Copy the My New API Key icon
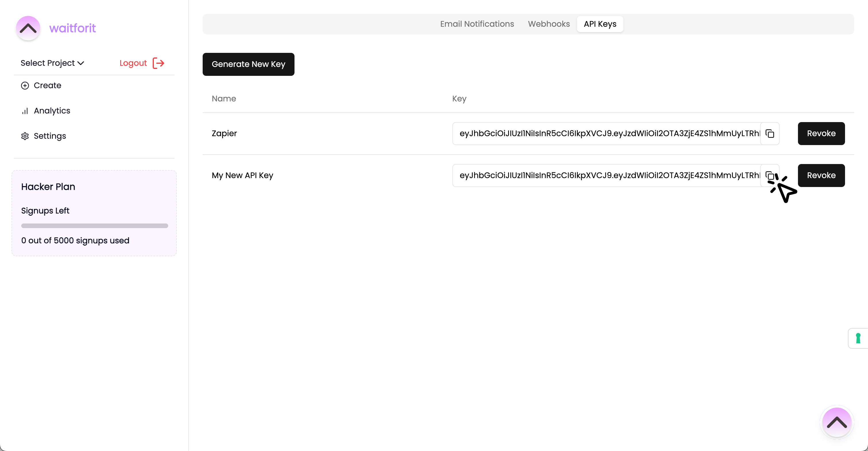868x451 pixels. pyautogui.click(x=770, y=176)
